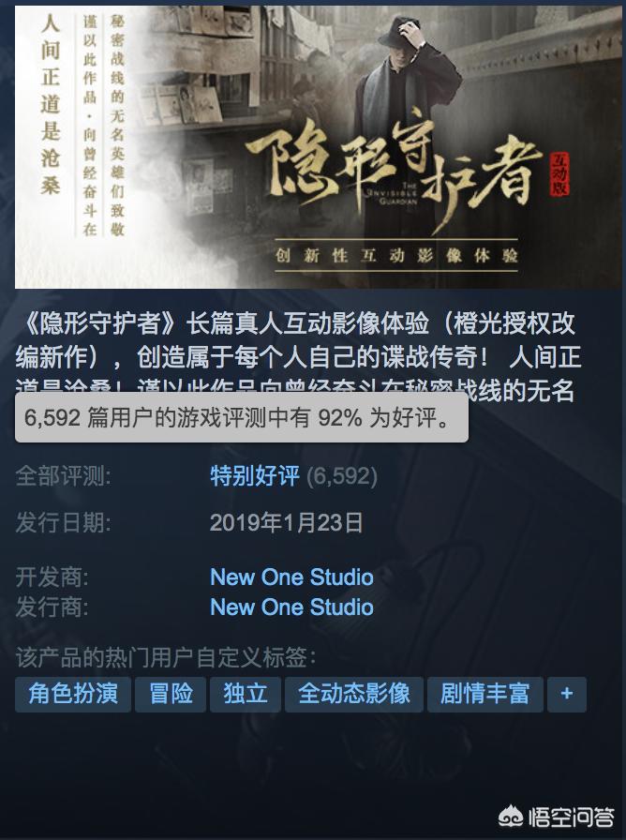Screen dimensions: 626x840
Task: Click the red 互动版 seal on banner
Action: pyautogui.click(x=559, y=174)
